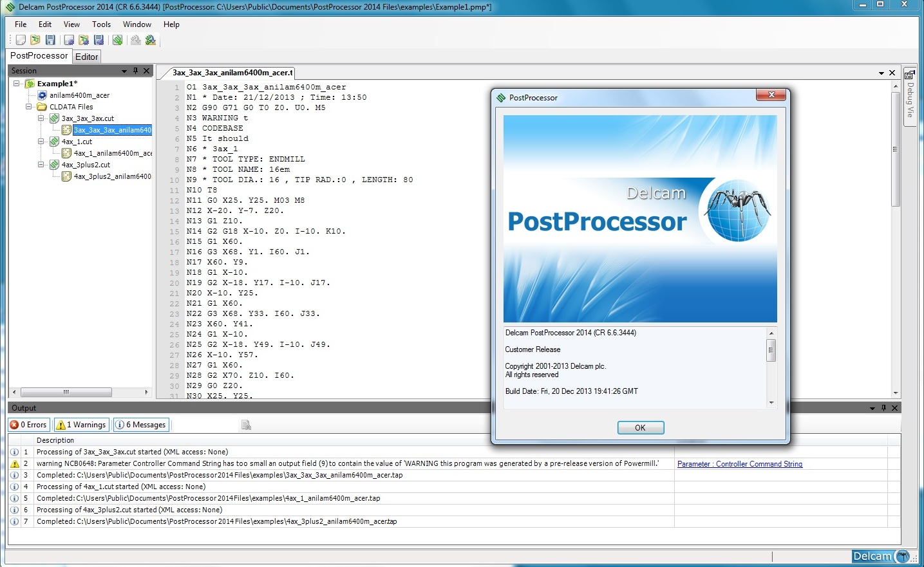924x567 pixels.
Task: Open the Parameter : Controller Command String link
Action: click(x=740, y=463)
